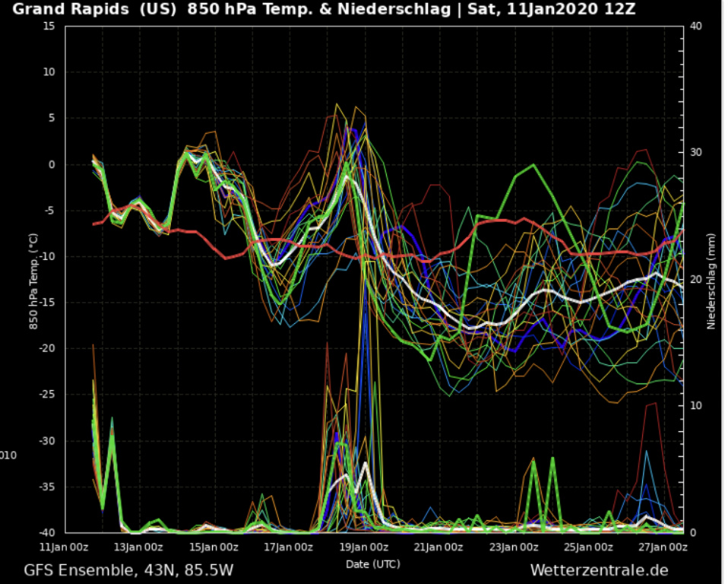Select the '11Jan 00z' date tick
Screen dimensions: 728x584
coord(65,546)
